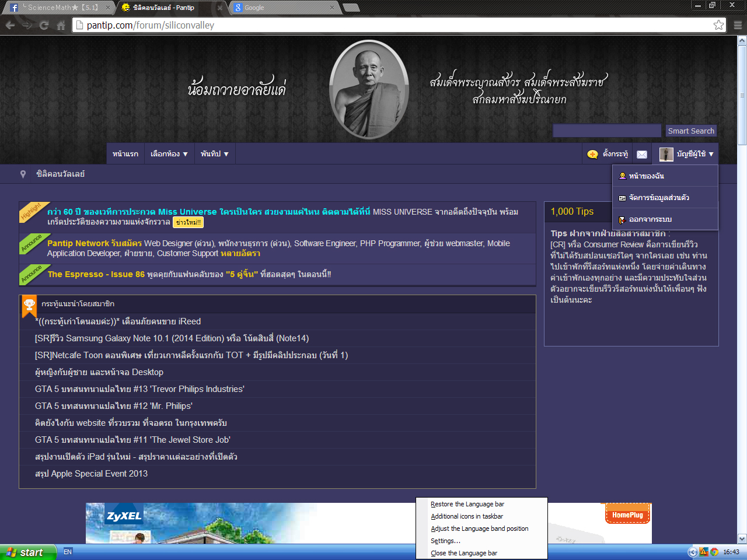Click the 1,000 Tips heading
Image resolution: width=747 pixels, height=560 pixels.
click(572, 211)
